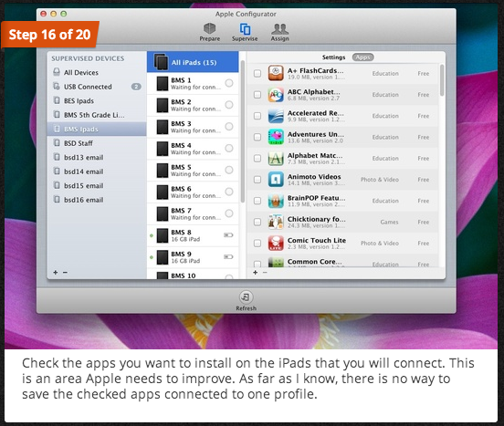Remove the selected device group
Screen dimensions: 504x426
click(x=65, y=272)
